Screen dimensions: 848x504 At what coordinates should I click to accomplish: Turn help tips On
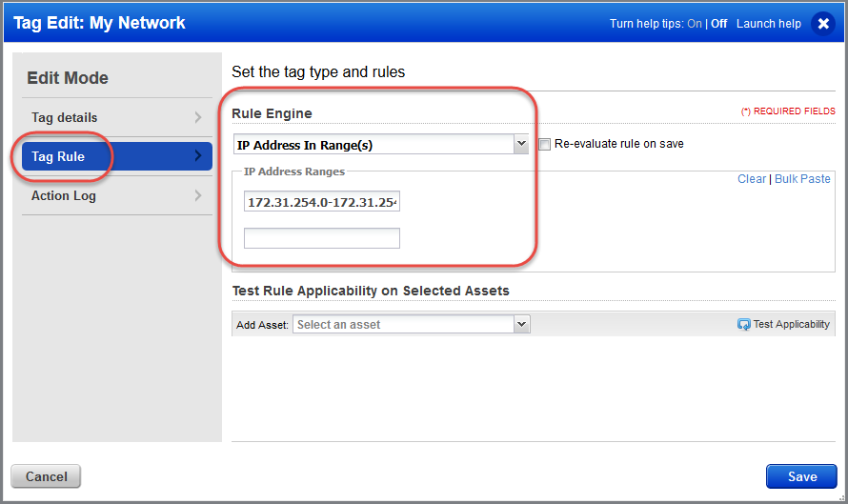pyautogui.click(x=695, y=24)
